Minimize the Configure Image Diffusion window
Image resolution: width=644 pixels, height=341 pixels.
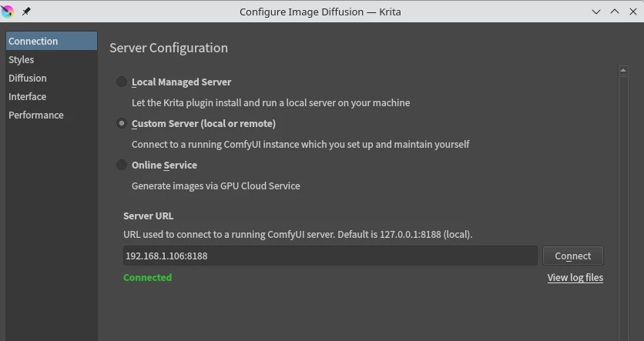pos(597,12)
